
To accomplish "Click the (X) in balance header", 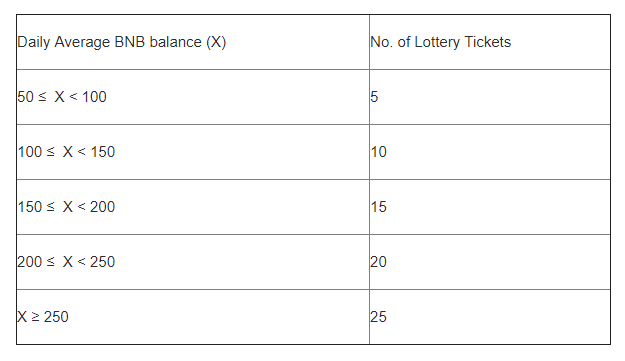I will click(x=216, y=42).
